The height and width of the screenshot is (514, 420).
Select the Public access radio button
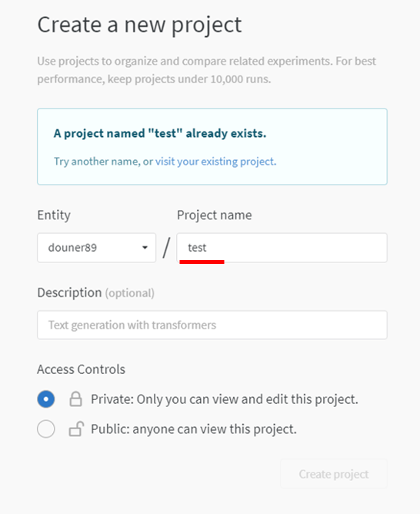pos(46,429)
